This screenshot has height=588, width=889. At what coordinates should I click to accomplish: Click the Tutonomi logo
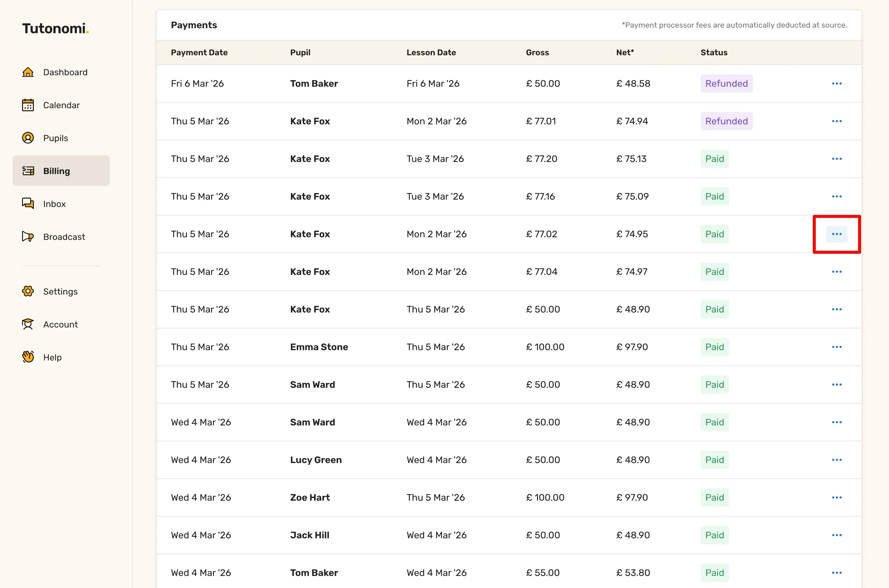pos(56,29)
